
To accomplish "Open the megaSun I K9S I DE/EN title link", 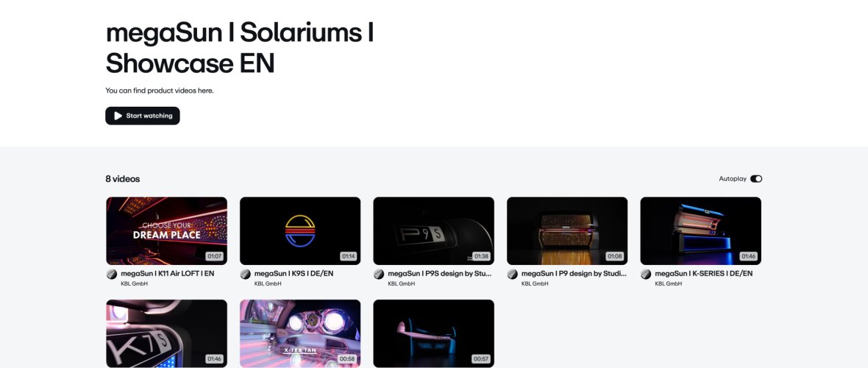I will (294, 273).
